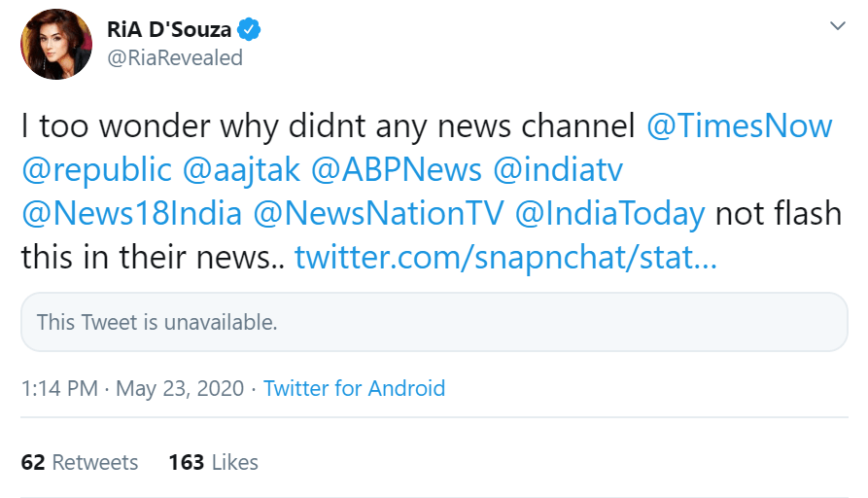The width and height of the screenshot is (868, 498).
Task: Click the 1:14 PM May 23, 2020 timestamp
Action: coord(131,389)
